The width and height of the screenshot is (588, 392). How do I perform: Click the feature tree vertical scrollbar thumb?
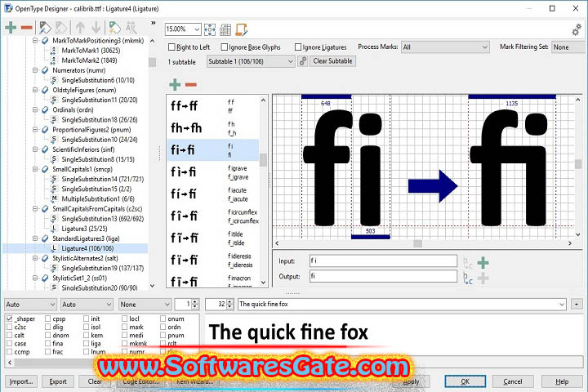[x=152, y=62]
